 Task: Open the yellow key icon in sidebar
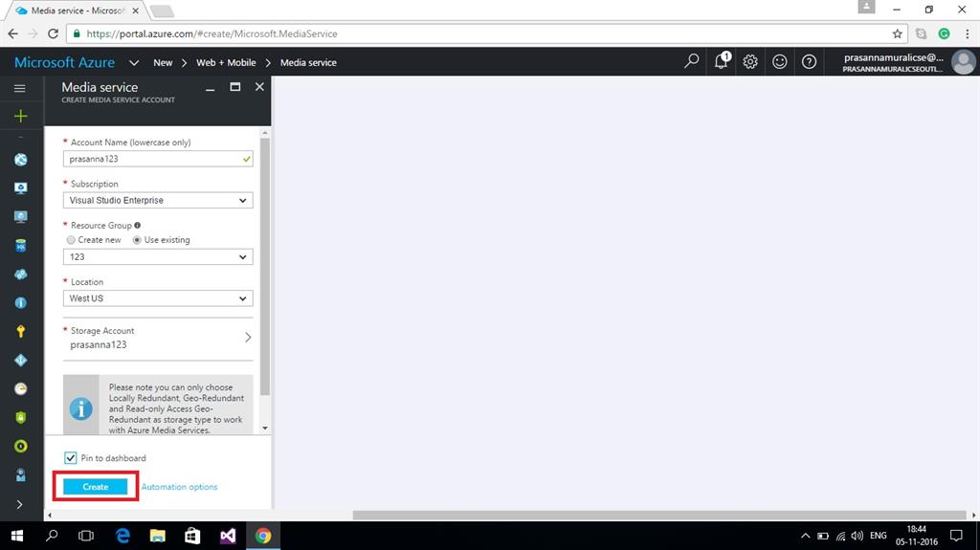(21, 331)
